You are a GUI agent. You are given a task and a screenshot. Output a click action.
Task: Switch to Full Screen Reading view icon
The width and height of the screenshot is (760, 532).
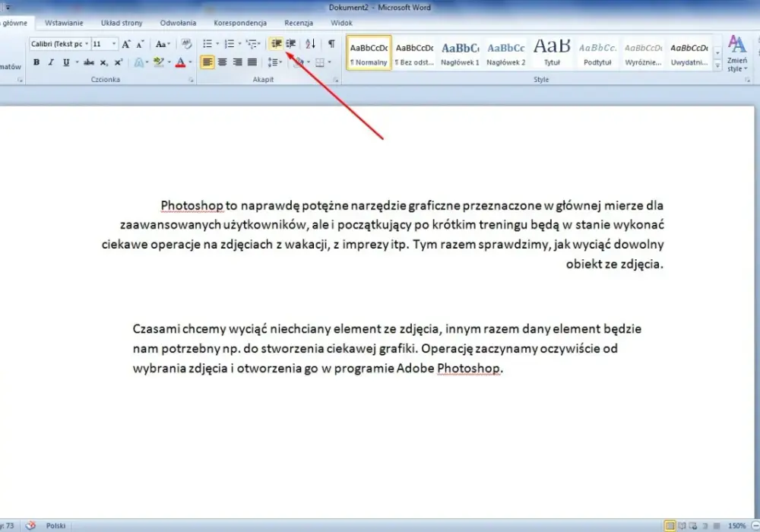point(682,526)
